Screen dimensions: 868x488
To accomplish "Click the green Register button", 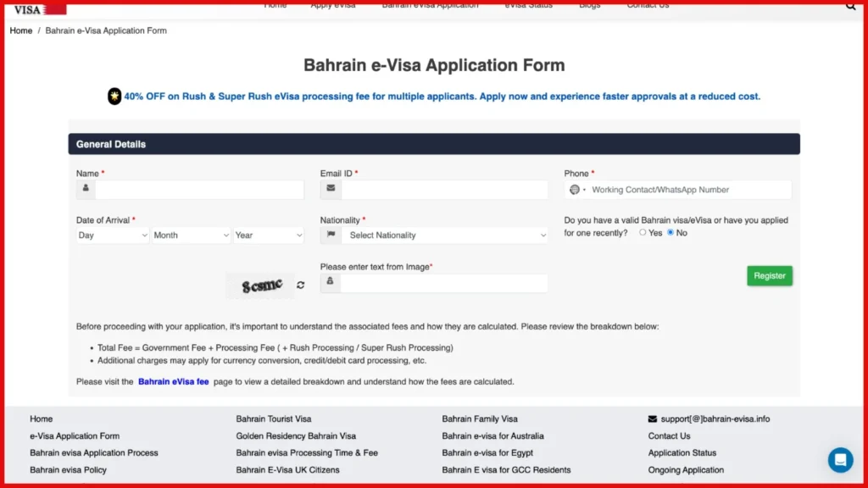I will point(770,275).
